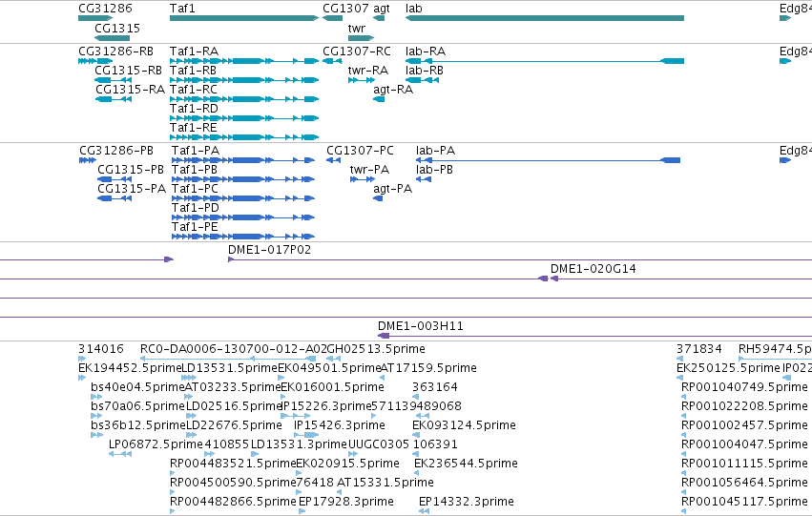Select the agt gene label

pyautogui.click(x=382, y=9)
